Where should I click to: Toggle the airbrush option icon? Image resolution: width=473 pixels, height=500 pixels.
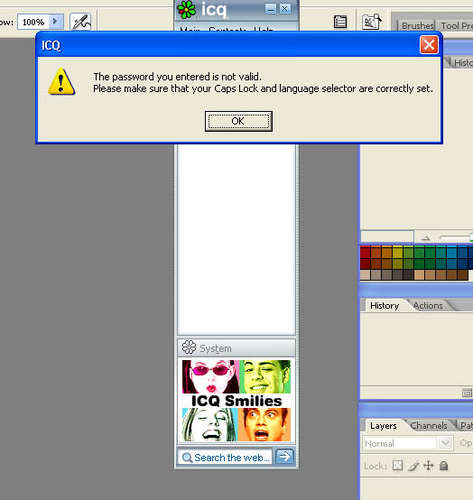click(x=81, y=22)
